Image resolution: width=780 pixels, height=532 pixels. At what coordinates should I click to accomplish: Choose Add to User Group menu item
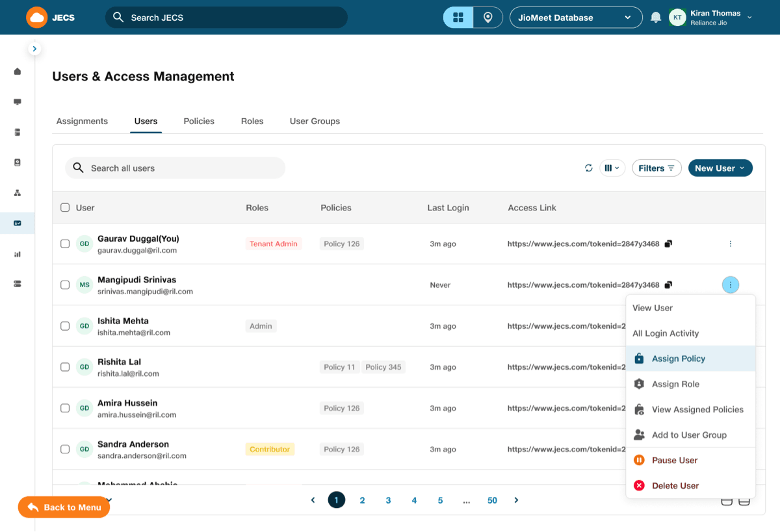(x=690, y=435)
